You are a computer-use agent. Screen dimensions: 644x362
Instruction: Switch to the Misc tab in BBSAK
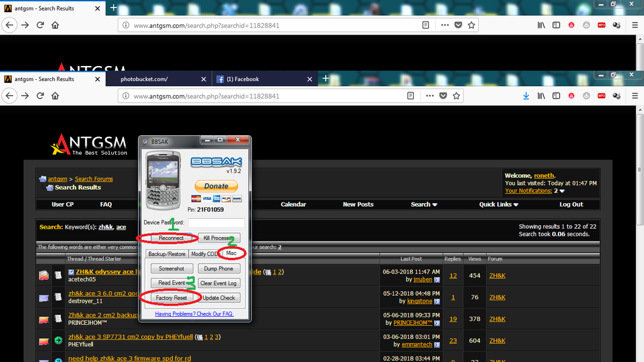(x=231, y=253)
